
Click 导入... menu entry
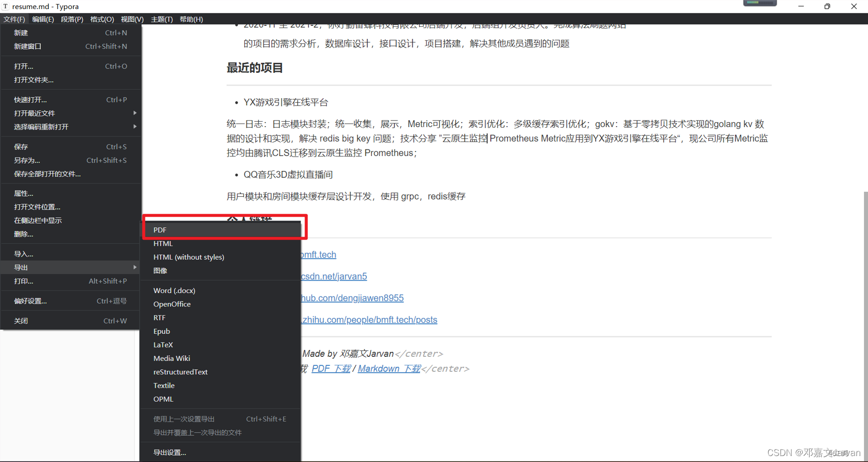pyautogui.click(x=71, y=254)
